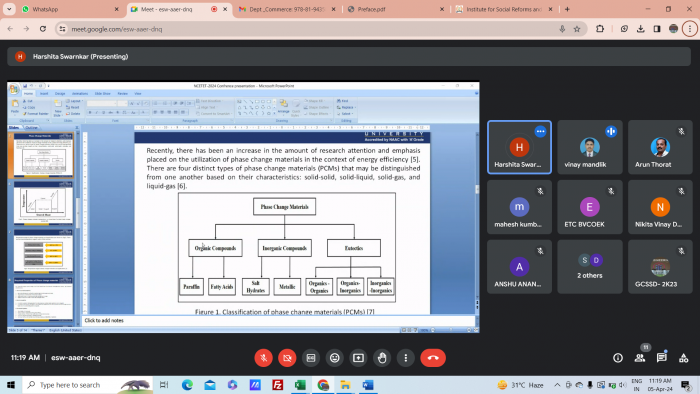Bookmark this page with star icon
Viewport: 700px width, 394px height.
coord(577,29)
